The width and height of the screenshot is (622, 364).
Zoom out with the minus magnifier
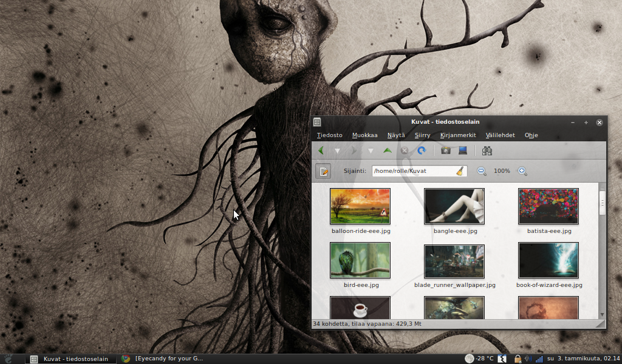482,171
